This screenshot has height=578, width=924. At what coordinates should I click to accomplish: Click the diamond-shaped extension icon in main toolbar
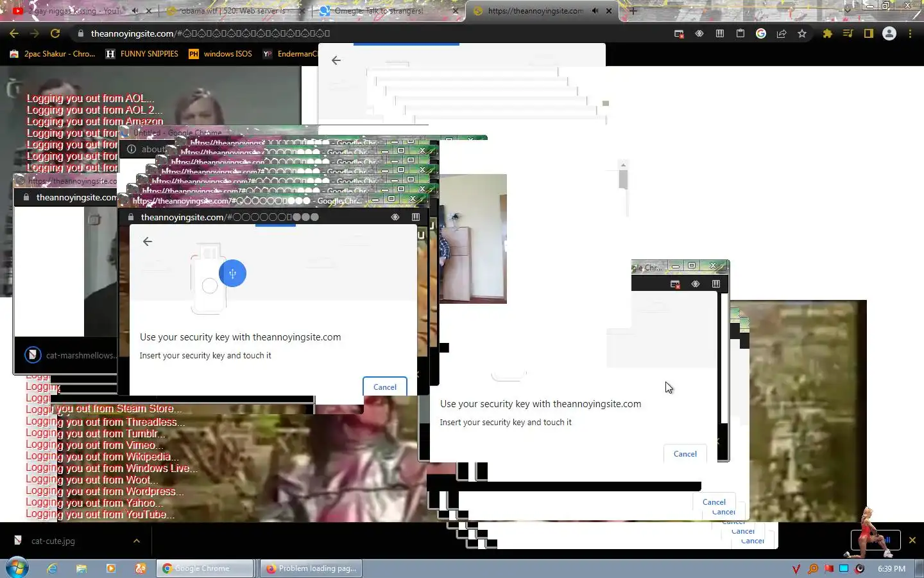tap(699, 33)
